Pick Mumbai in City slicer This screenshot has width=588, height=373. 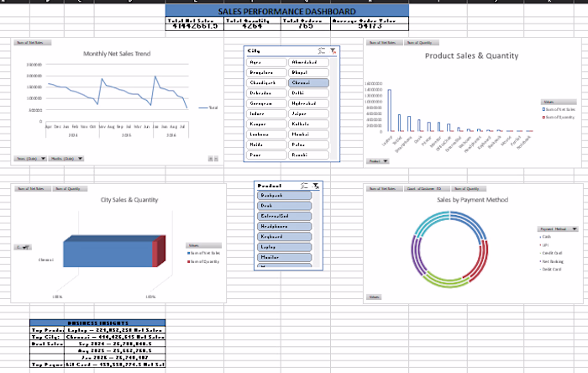point(308,134)
